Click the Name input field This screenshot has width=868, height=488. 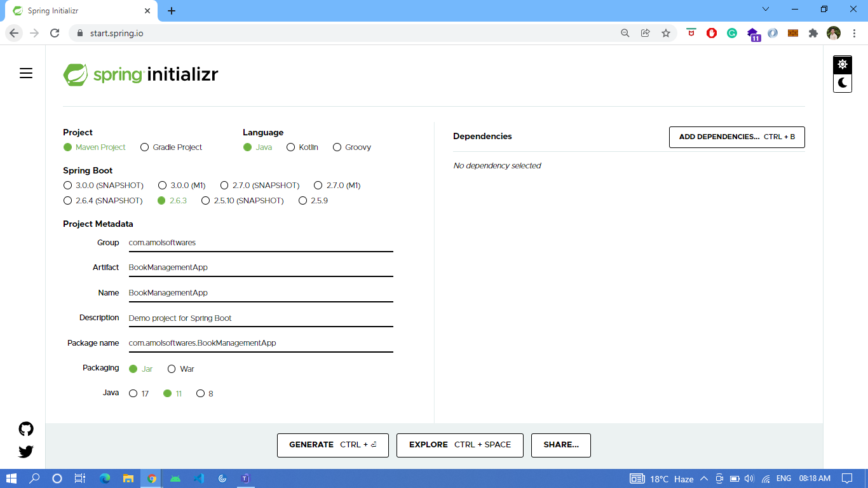(x=261, y=293)
